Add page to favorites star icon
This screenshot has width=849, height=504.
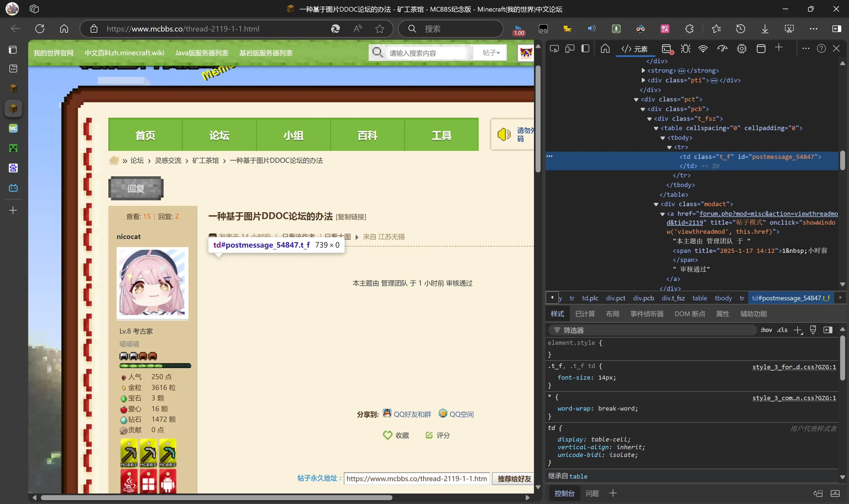coord(380,29)
